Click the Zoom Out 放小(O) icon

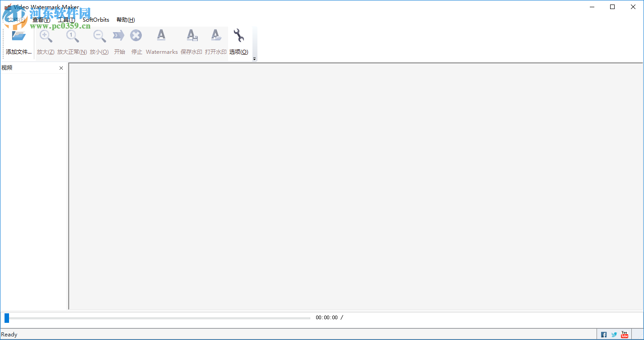99,37
